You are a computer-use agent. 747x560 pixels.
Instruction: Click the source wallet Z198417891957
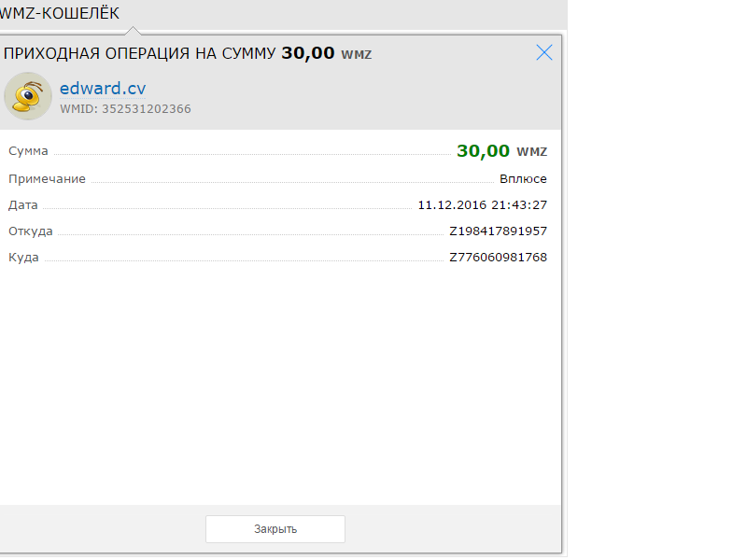(x=499, y=231)
